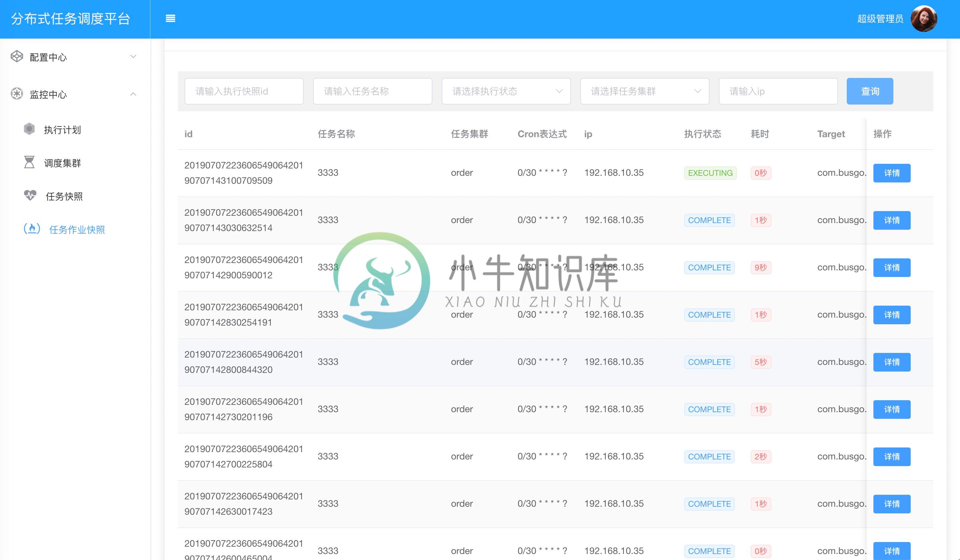Go to 执行计划 page
This screenshot has height=560, width=960.
(x=63, y=130)
